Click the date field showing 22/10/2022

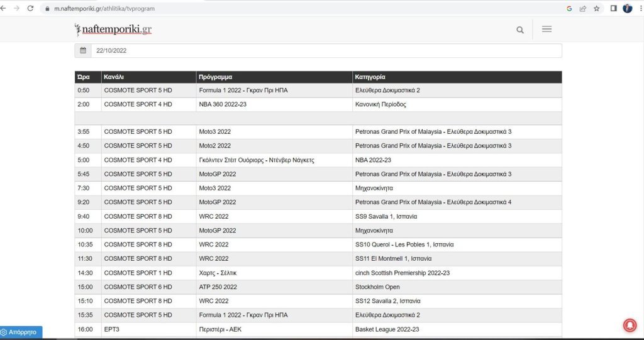pyautogui.click(x=326, y=50)
